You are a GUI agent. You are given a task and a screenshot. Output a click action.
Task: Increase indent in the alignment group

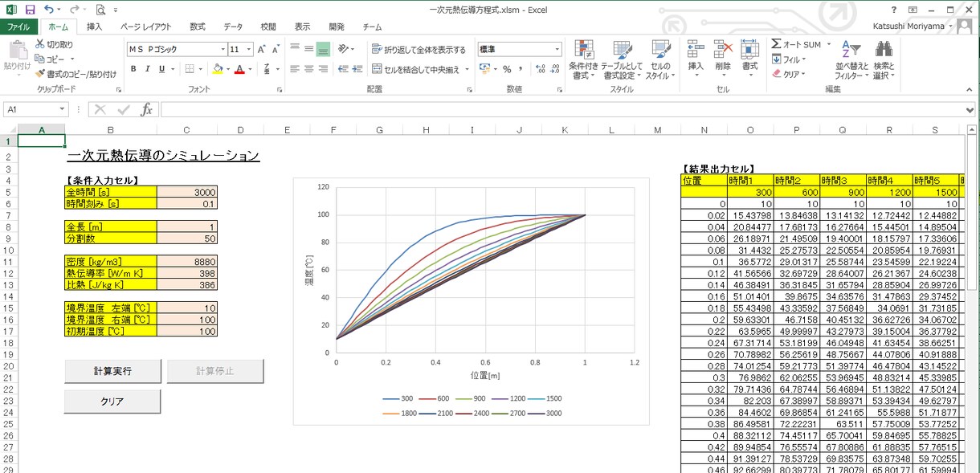358,69
